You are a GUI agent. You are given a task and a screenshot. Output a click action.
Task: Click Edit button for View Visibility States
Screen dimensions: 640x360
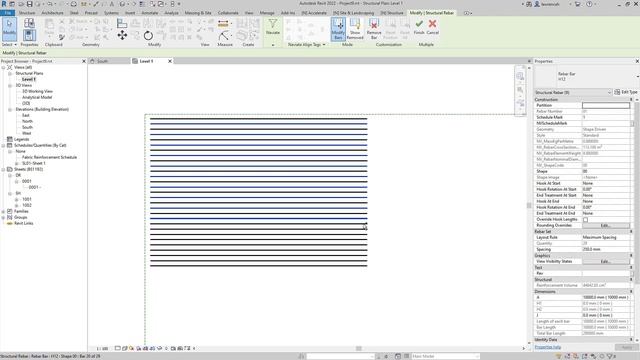606,261
